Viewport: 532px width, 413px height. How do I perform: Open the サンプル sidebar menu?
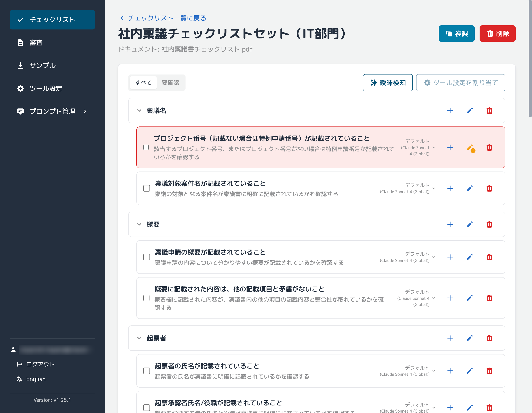52,65
